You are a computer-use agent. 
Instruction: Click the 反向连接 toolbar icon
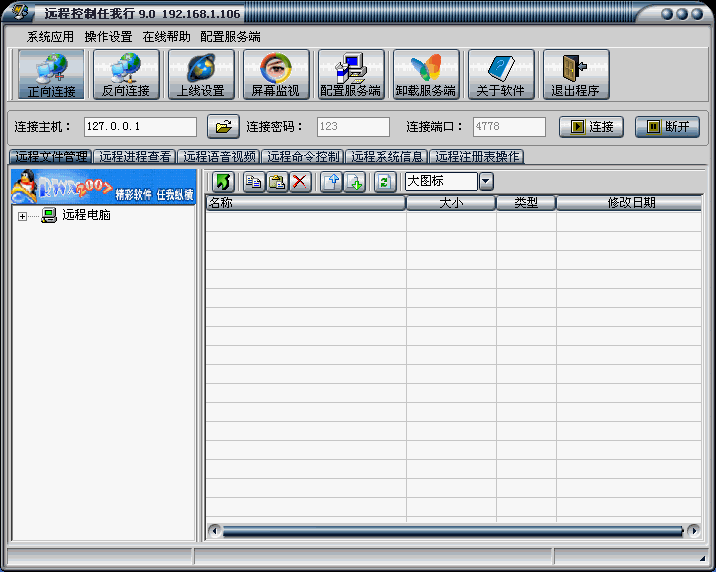tap(126, 75)
